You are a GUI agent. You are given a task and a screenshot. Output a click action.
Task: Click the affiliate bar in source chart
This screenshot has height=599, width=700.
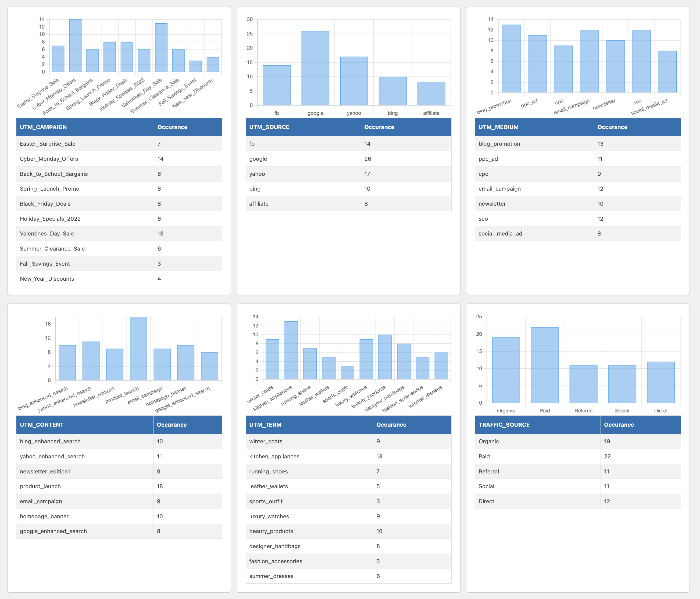(x=431, y=94)
